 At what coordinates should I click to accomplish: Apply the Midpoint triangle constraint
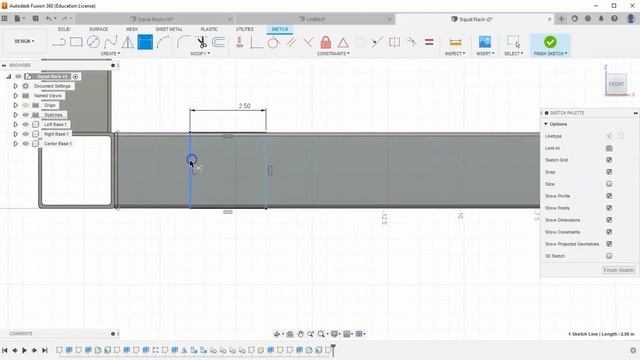343,42
